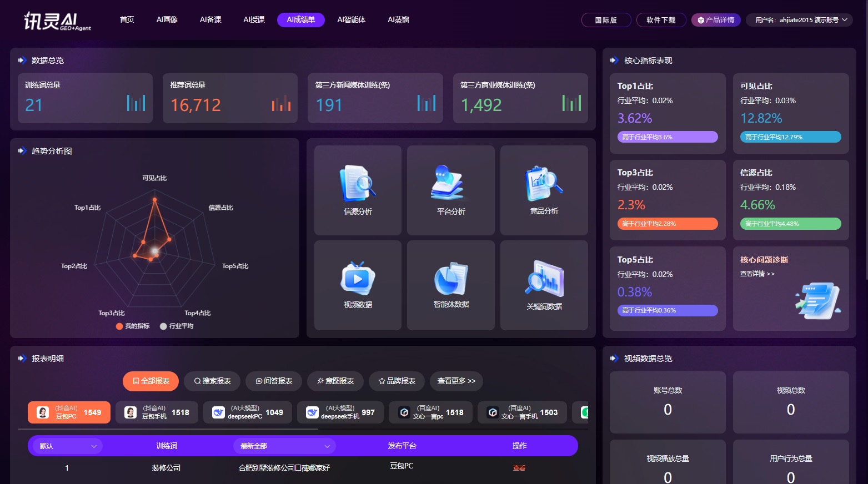This screenshot has width=868, height=484.
Task: Open the 平台分析 icon tile
Action: [x=450, y=183]
